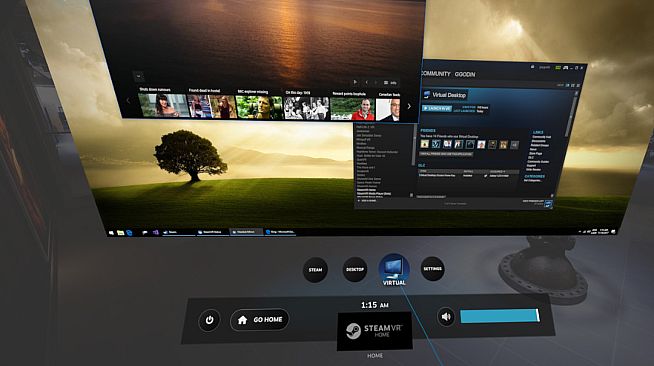Open the SteamVR Settings tab
Viewport: 654px width, 366px height.
coord(433,269)
